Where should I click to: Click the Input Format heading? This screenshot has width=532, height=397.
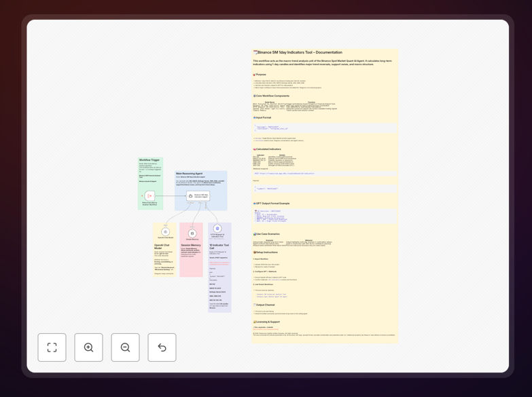(x=262, y=117)
